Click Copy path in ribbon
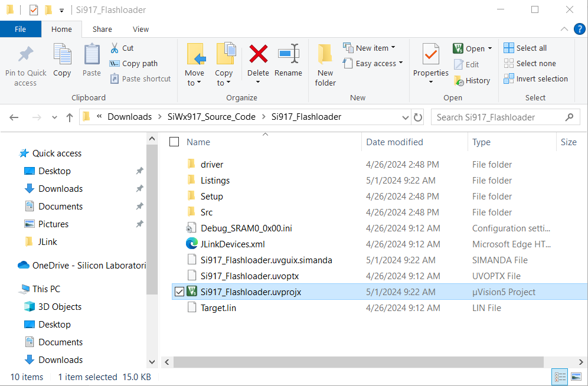The width and height of the screenshot is (588, 386). (x=134, y=63)
